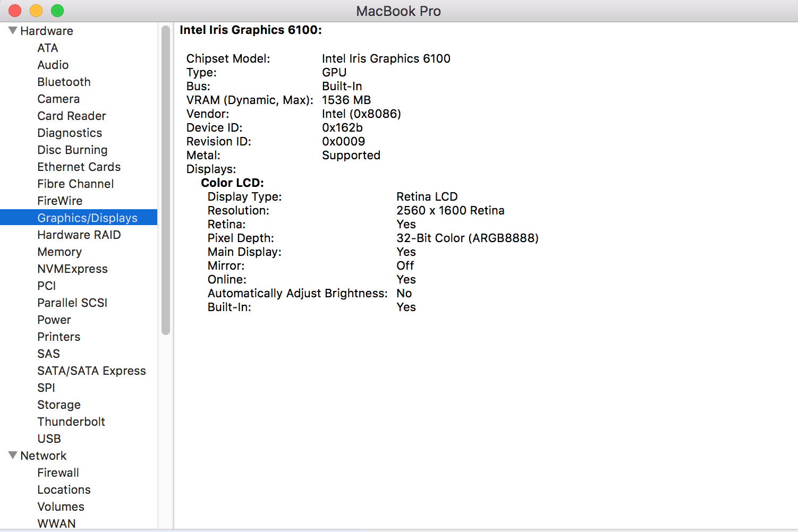Screen dimensions: 798x532
Task: Select Ethernet Cards entry
Action: click(x=79, y=167)
